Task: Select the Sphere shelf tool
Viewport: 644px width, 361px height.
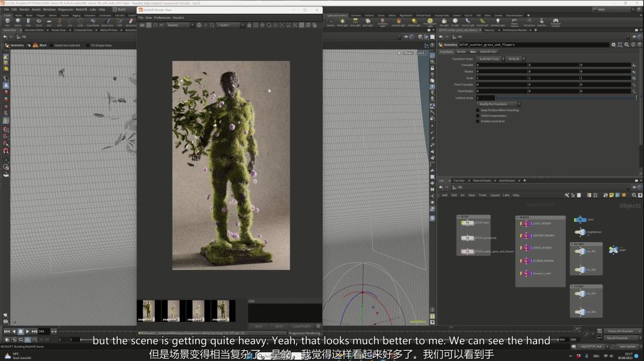Action: point(18,22)
